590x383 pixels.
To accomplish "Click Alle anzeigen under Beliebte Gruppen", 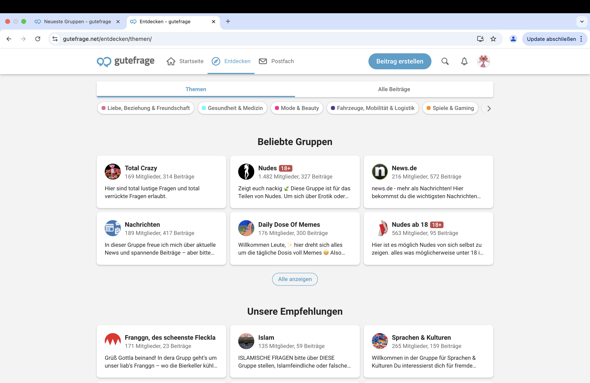I will click(295, 279).
